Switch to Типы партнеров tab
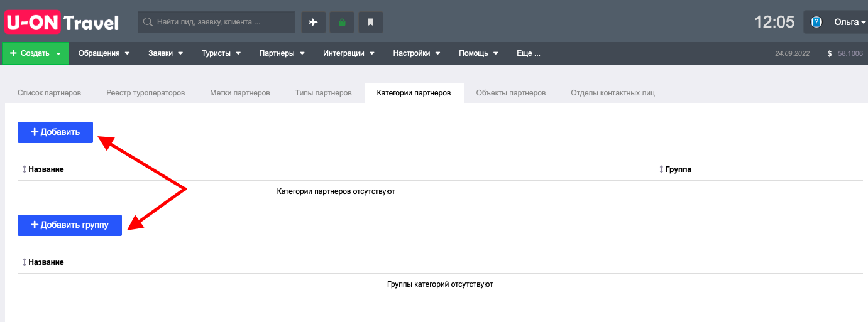The width and height of the screenshot is (868, 322). pyautogui.click(x=323, y=93)
